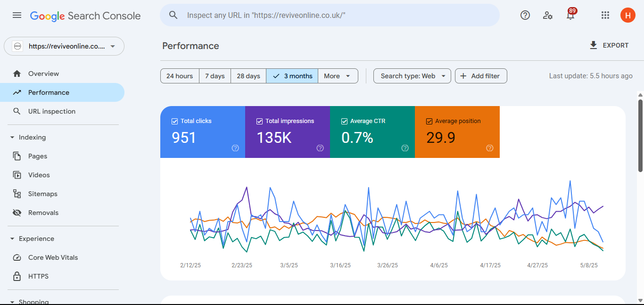644x305 pixels.
Task: Open the Google apps grid
Action: [x=605, y=15]
